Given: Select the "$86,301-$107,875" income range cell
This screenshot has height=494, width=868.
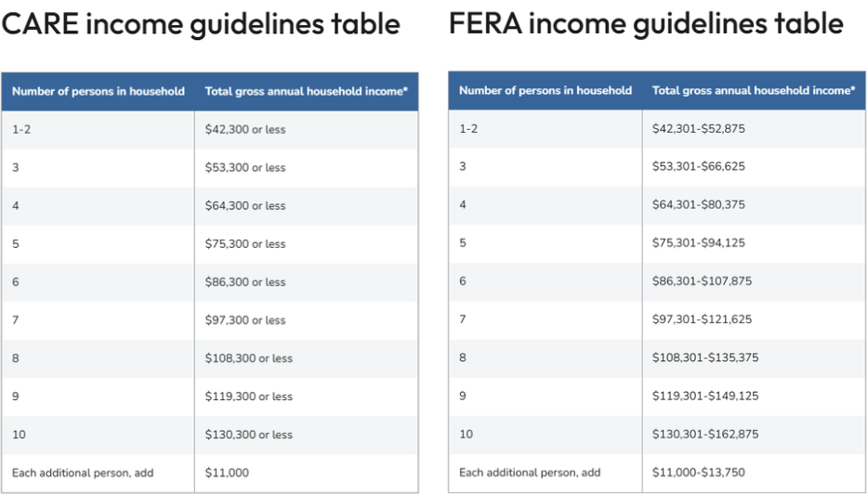Looking at the screenshot, I should click(x=703, y=281).
